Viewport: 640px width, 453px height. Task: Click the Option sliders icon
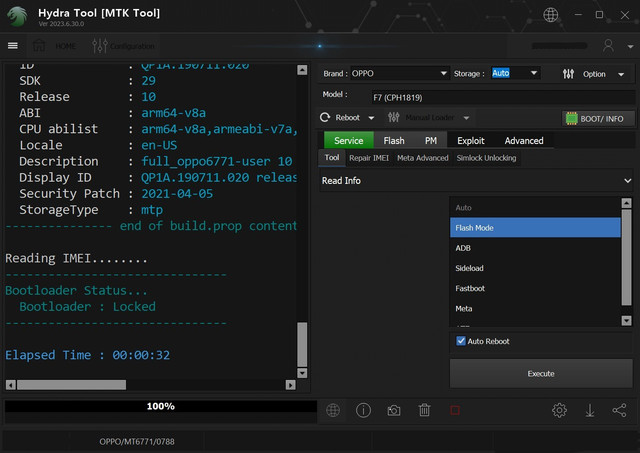568,74
